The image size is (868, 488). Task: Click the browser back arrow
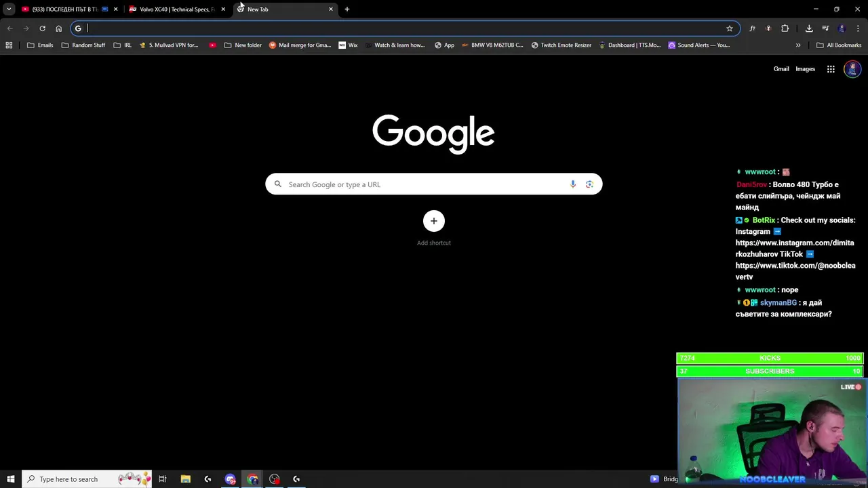click(x=9, y=28)
